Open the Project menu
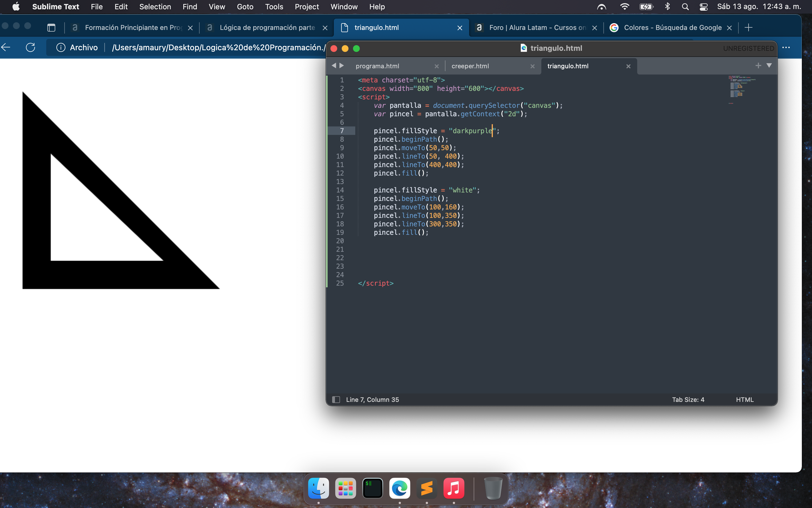The width and height of the screenshot is (812, 508). pos(307,7)
